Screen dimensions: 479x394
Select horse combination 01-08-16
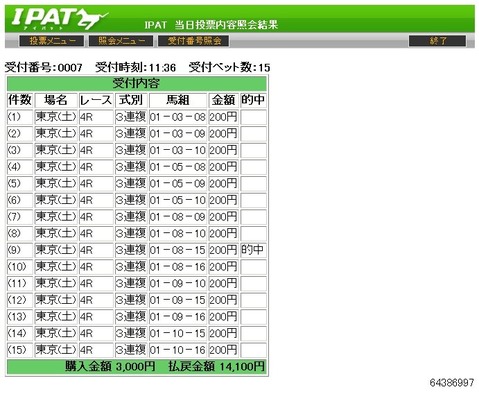click(178, 267)
